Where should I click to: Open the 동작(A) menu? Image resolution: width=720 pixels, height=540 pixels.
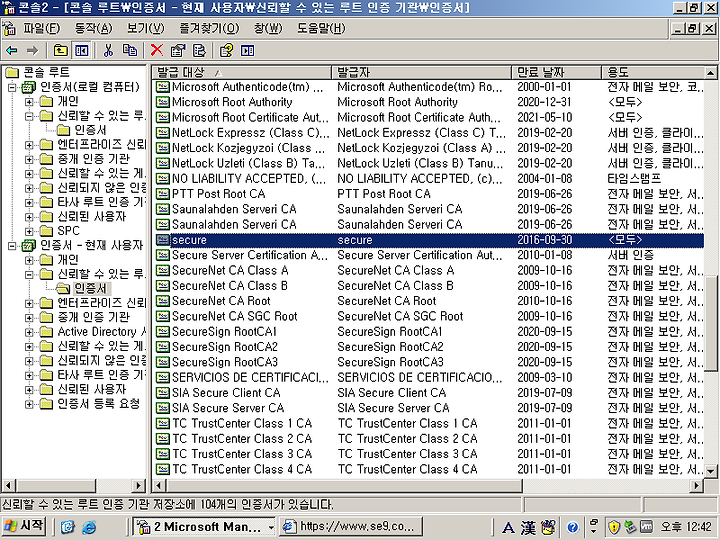93,28
